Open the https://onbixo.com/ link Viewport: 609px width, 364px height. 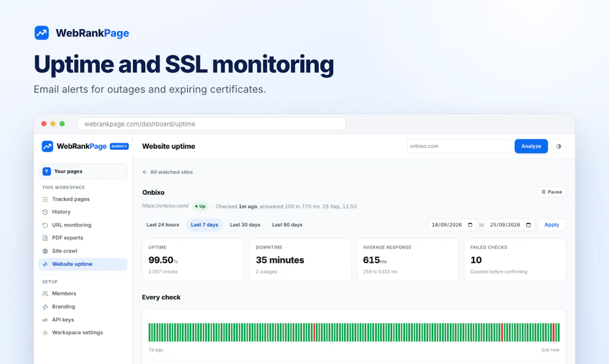point(166,206)
